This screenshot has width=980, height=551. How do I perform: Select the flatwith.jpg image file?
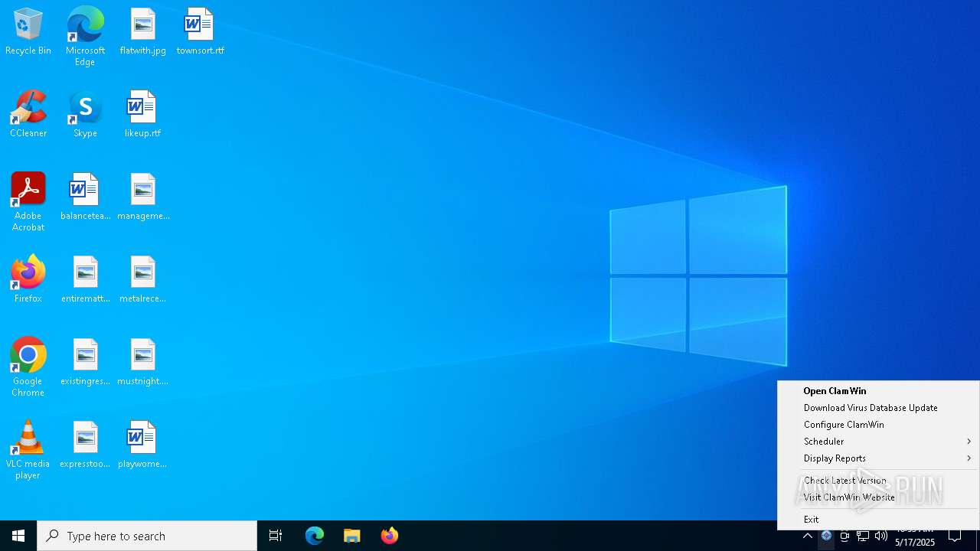point(142,31)
